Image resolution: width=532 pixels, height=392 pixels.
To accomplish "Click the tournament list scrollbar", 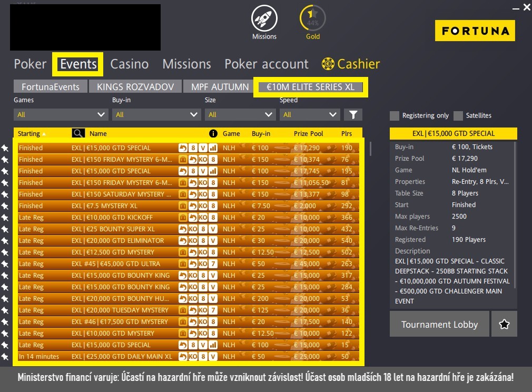I will pos(370,149).
